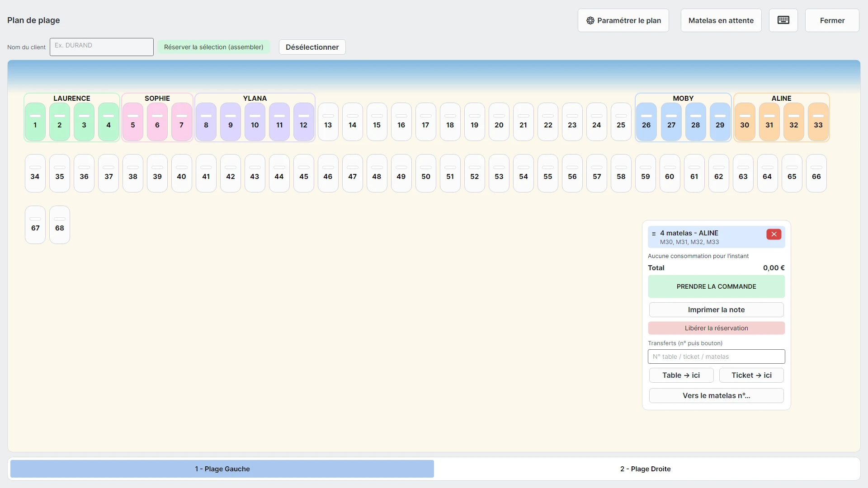Click the 4 matelas - ALINE header
Screen dimensions: 868x488
[717, 237]
